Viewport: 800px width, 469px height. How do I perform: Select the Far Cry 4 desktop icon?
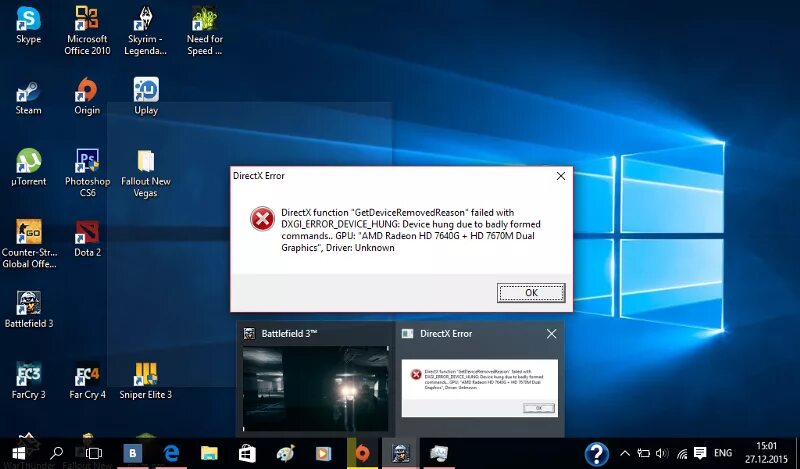click(x=87, y=380)
